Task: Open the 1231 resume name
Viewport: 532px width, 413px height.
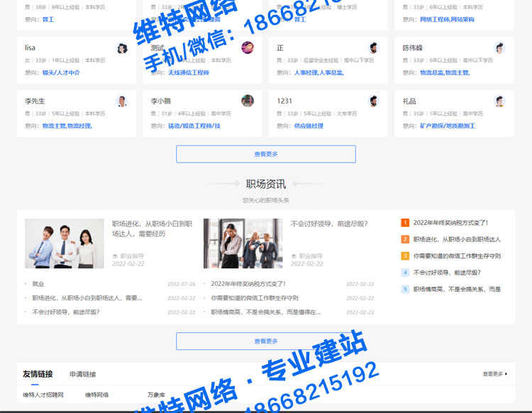Action: click(284, 101)
